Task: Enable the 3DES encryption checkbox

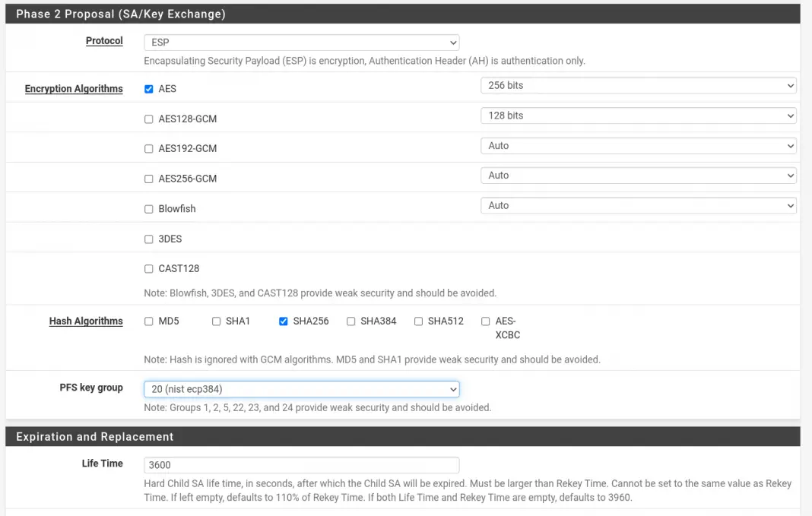Action: pos(148,239)
